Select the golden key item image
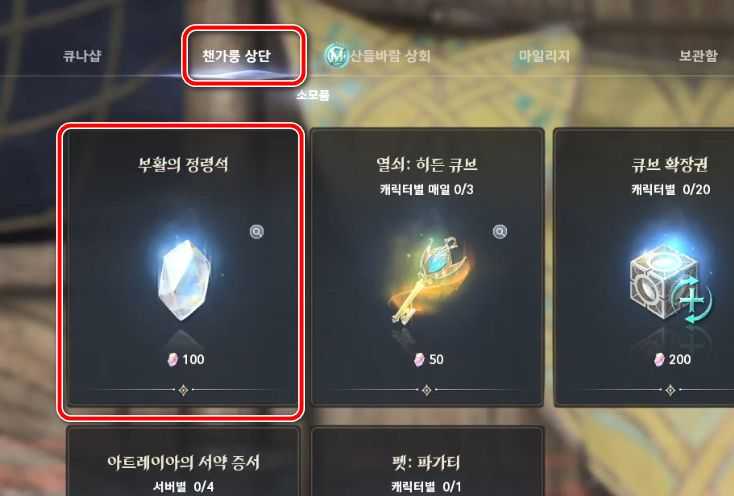734x496 pixels. [x=429, y=279]
